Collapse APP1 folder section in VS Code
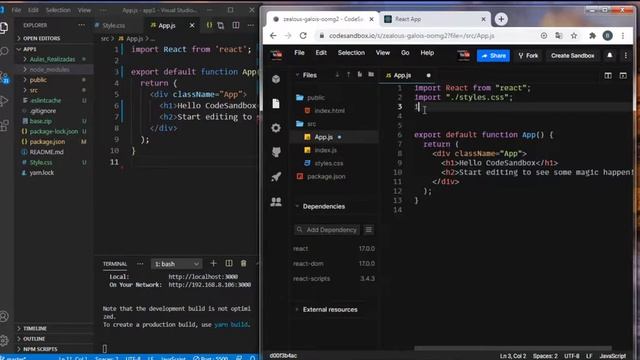Screen dimensions: 640x360 [29, 49]
